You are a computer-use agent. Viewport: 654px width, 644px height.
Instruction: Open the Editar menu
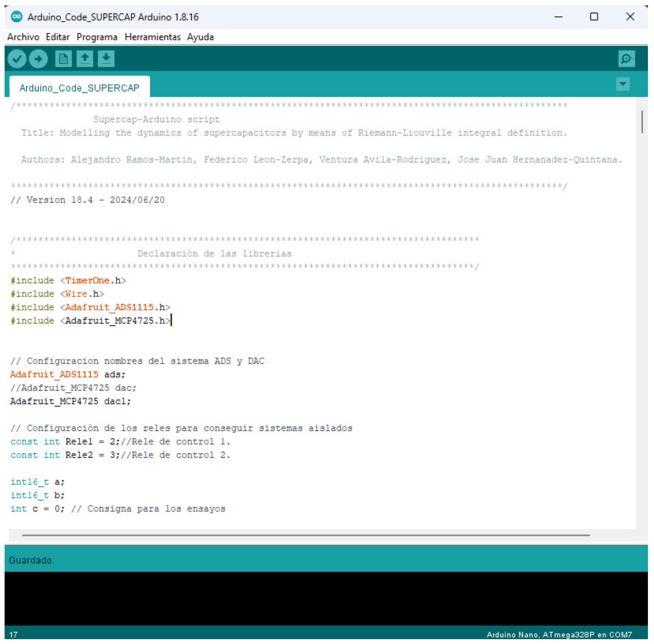[x=58, y=37]
